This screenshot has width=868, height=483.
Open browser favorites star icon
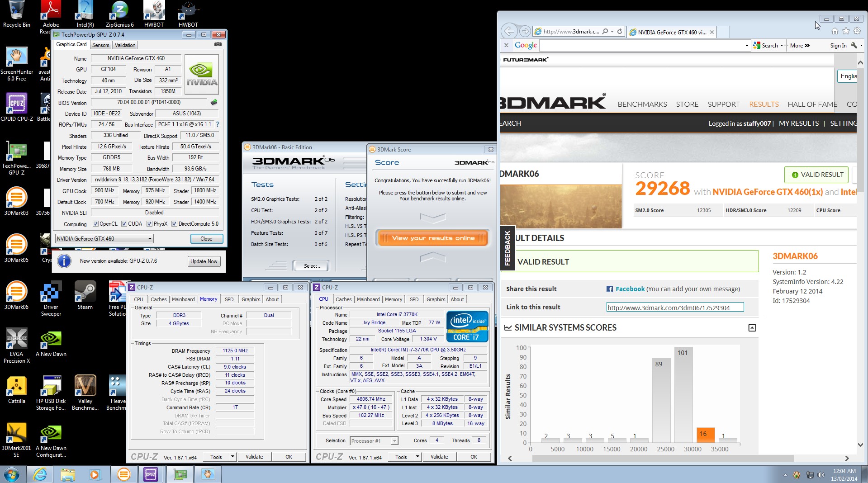pyautogui.click(x=846, y=31)
